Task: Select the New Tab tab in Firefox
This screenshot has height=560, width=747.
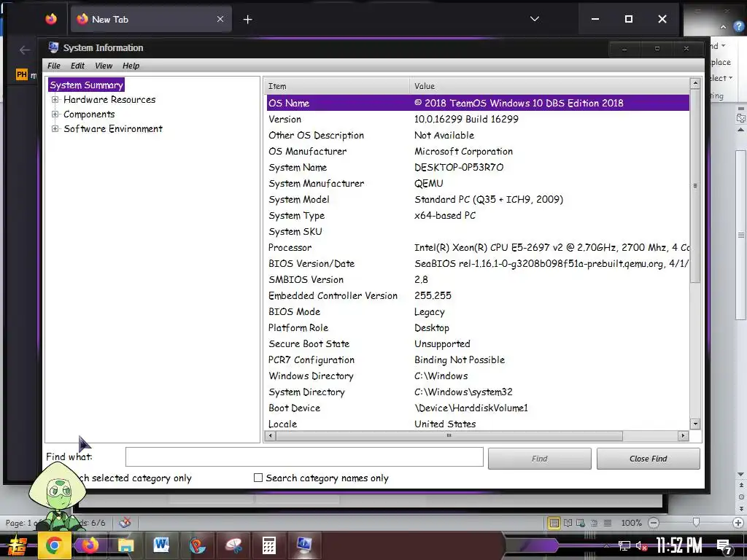Action: pyautogui.click(x=151, y=20)
